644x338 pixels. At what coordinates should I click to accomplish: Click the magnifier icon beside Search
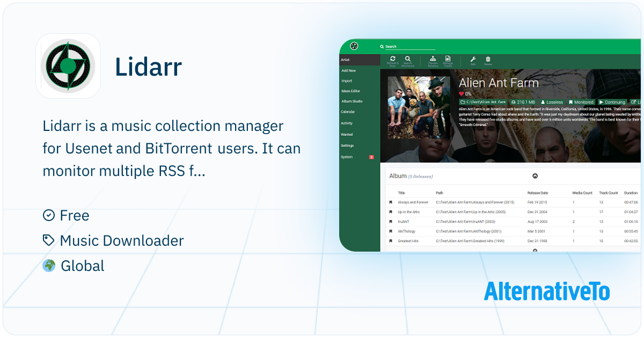(382, 47)
